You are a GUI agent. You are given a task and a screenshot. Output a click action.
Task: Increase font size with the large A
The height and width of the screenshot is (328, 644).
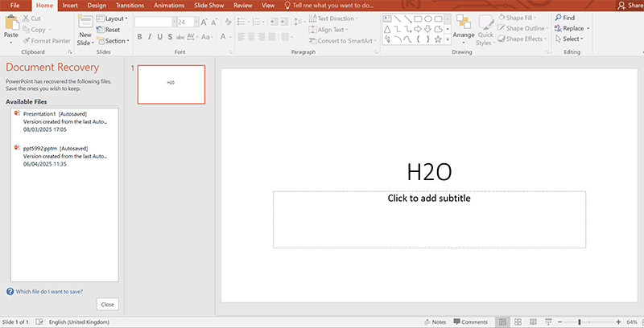pyautogui.click(x=204, y=23)
